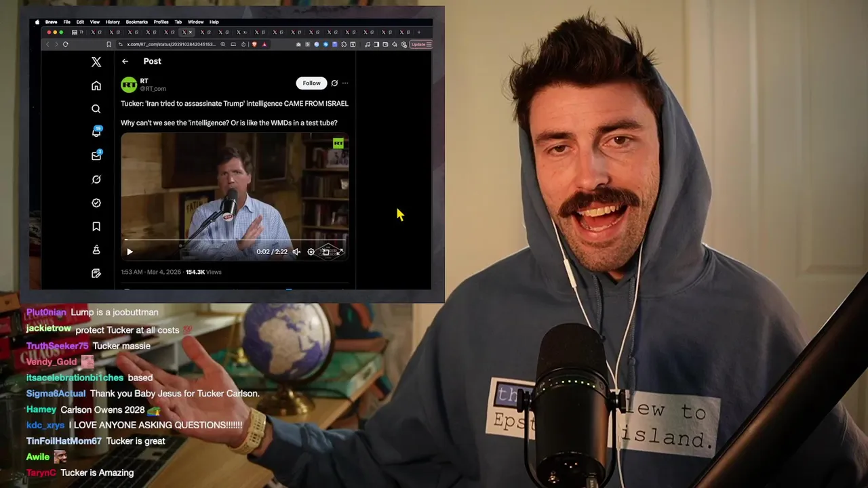This screenshot has height=488, width=868.
Task: Open the post's three-dot more menu
Action: (x=345, y=83)
